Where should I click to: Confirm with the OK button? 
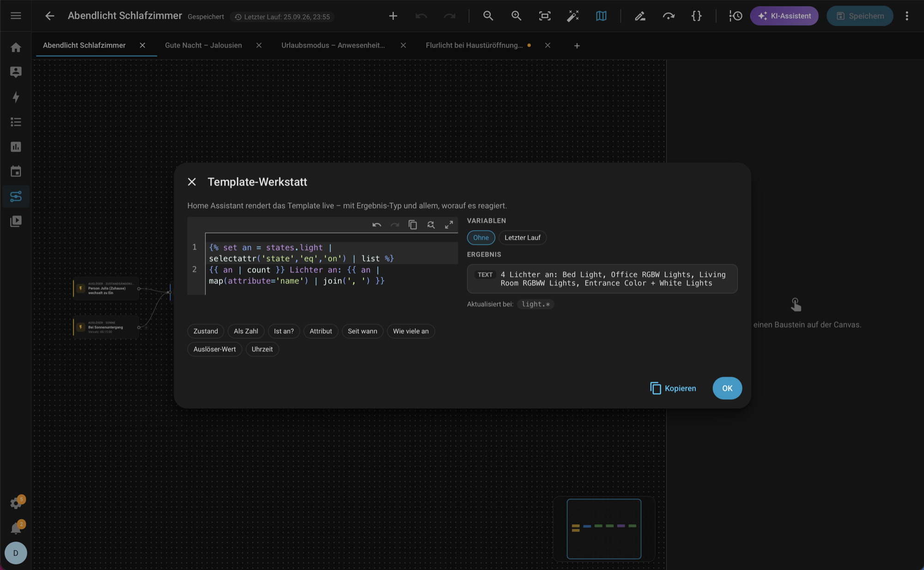(727, 388)
